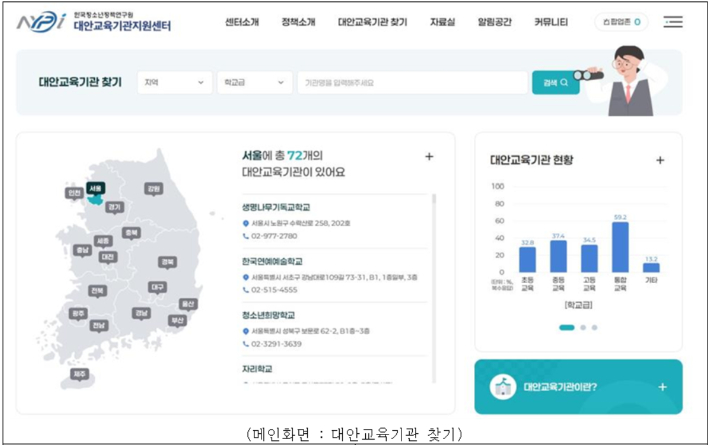Screen dimensions: 710x445
Task: Click the 고등교육 bar showing 34.5
Action: pos(589,258)
